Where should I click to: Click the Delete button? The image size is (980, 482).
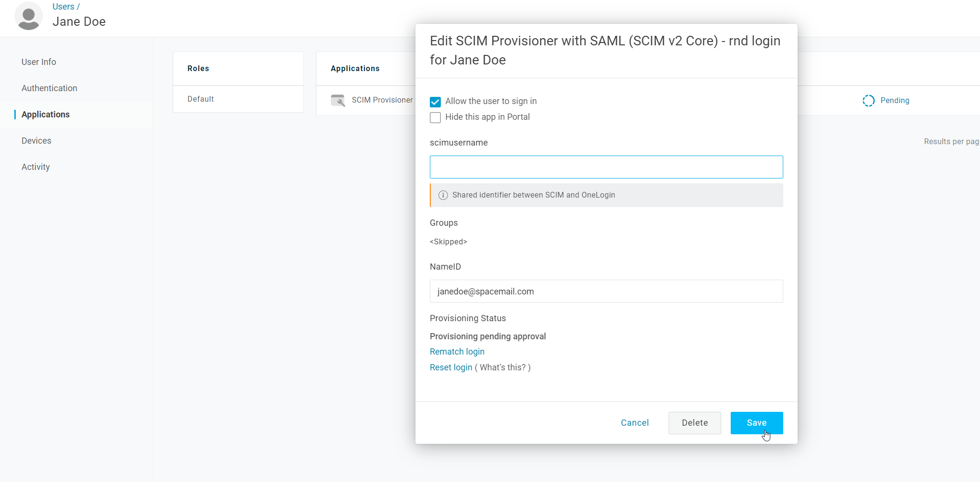pos(695,423)
